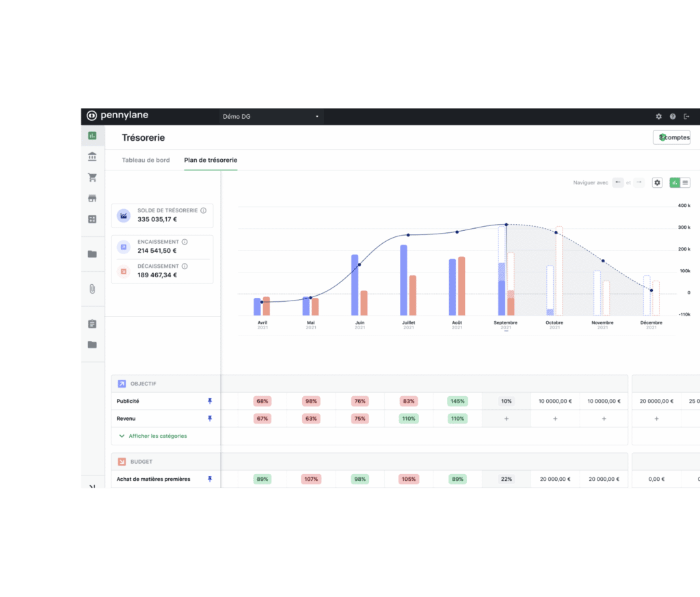This screenshot has width=700, height=597.
Task: Open the Démo DG company dropdown
Action: coord(271,116)
